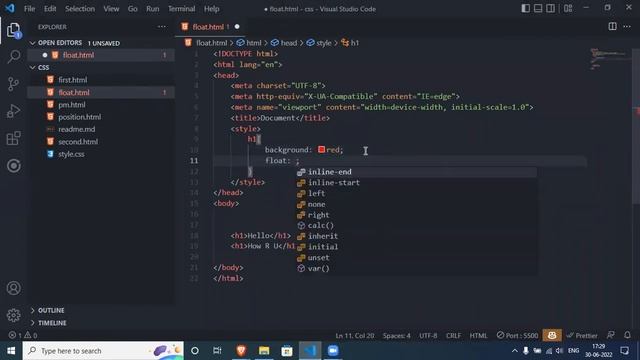Choose right from the suggestion list
Image resolution: width=640 pixels, height=360 pixels.
[416, 215]
